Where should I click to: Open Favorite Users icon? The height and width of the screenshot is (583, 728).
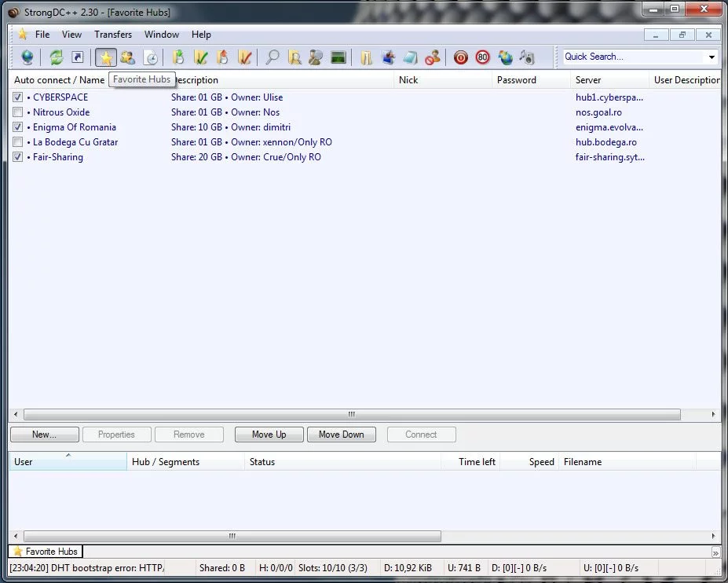click(128, 57)
